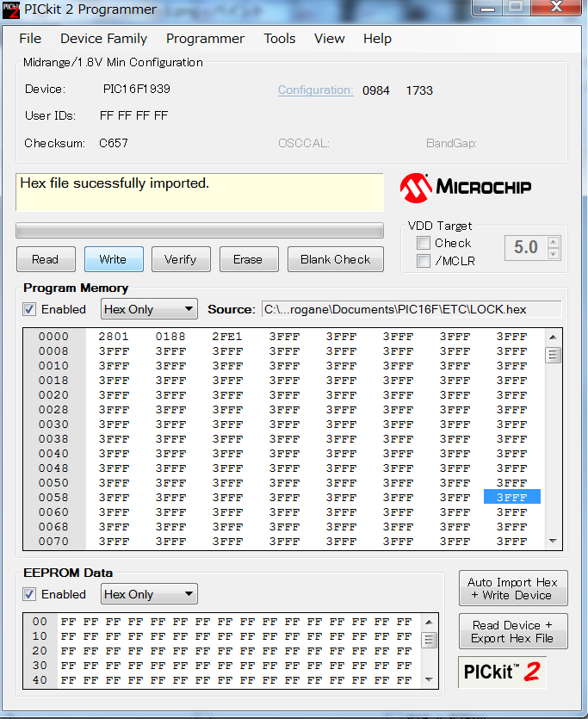The height and width of the screenshot is (719, 588).
Task: Click the PICkit 2 title bar icon
Action: (10, 10)
